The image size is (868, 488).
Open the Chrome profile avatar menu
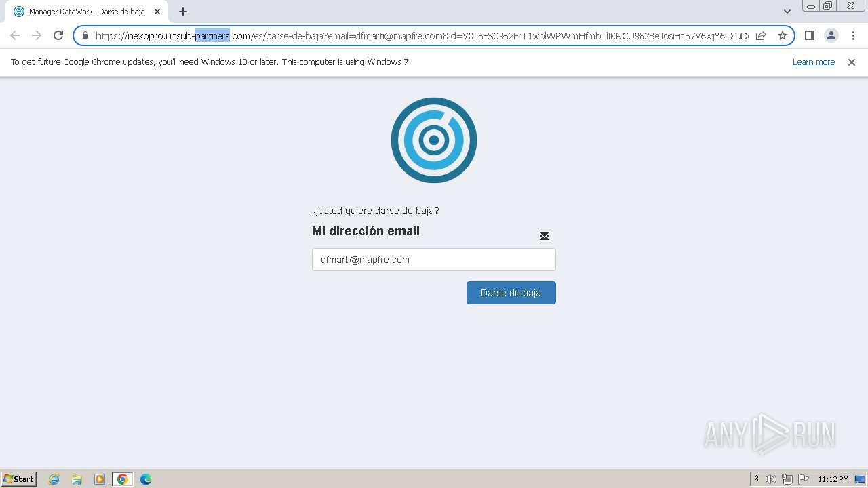[831, 35]
